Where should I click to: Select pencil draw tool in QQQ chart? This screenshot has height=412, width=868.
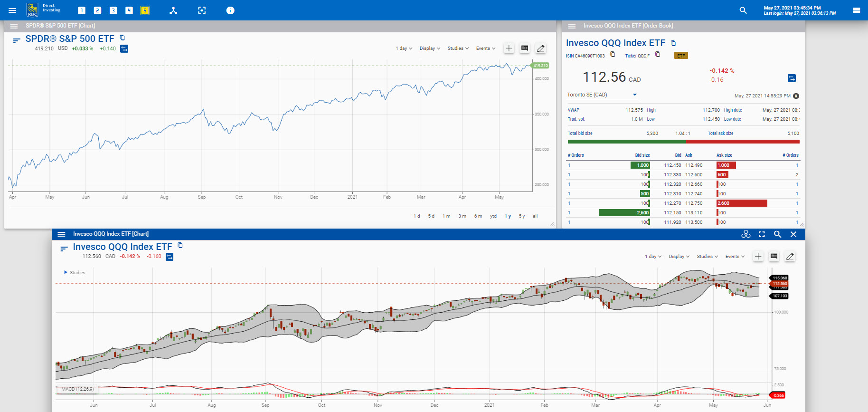tap(790, 256)
